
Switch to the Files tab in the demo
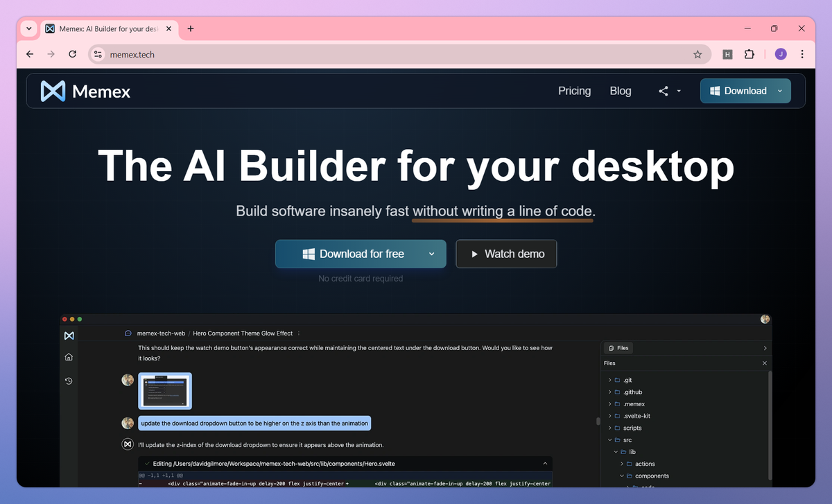(618, 348)
